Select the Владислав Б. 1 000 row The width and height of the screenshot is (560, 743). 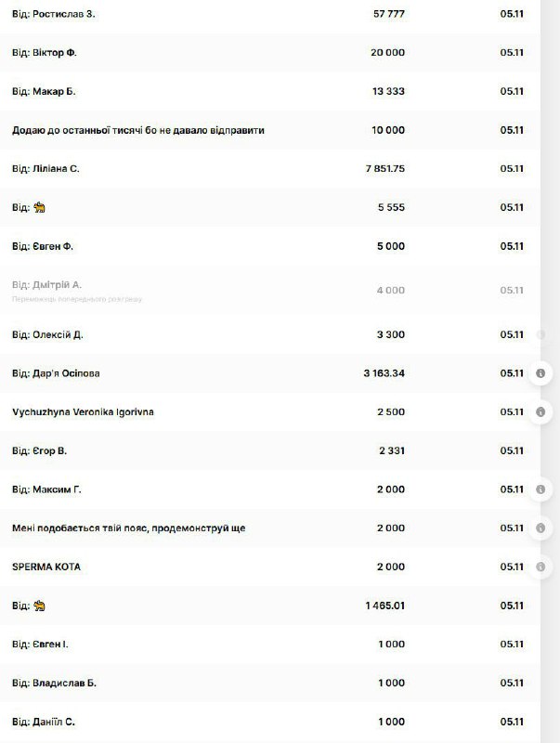270,683
